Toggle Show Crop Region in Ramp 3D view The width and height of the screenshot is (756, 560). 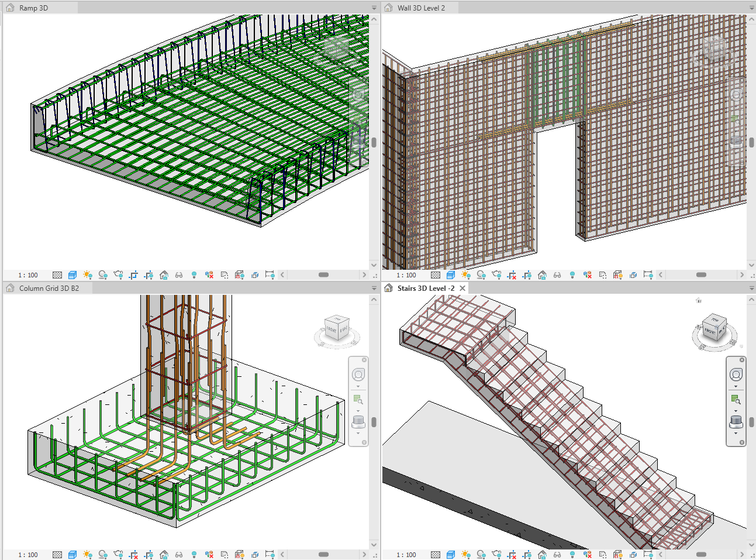pyautogui.click(x=149, y=275)
